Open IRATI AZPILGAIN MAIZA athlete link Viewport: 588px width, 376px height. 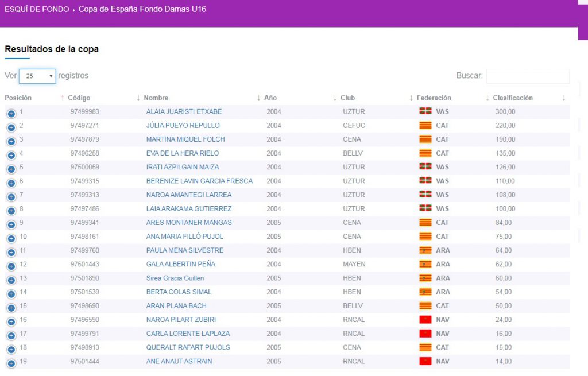click(x=183, y=167)
